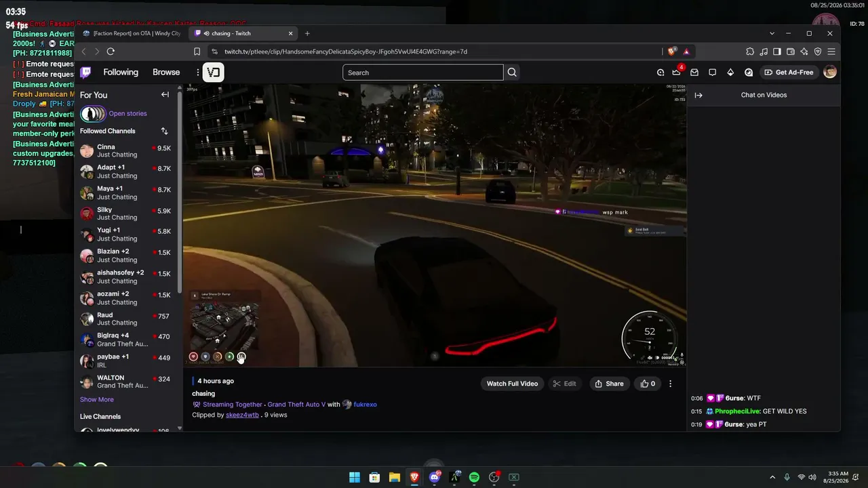Image resolution: width=868 pixels, height=488 pixels.
Task: Click the taskbar clock showing 3:35 AM
Action: (x=837, y=477)
